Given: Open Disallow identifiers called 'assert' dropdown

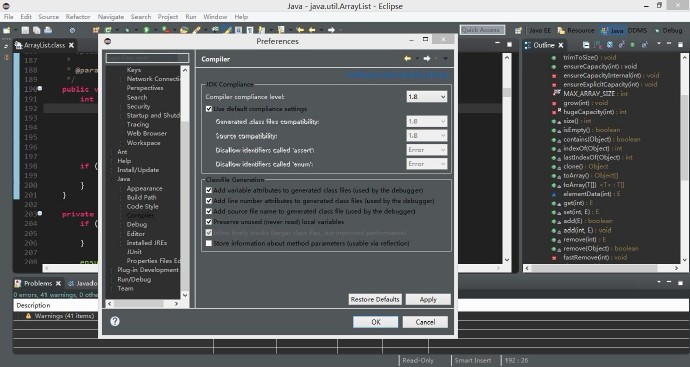Looking at the screenshot, I should [x=426, y=150].
